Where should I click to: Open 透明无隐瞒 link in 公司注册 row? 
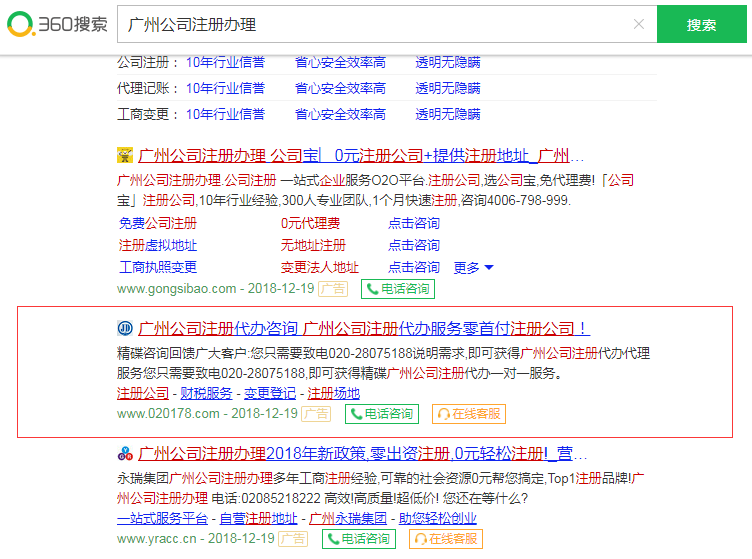pos(447,62)
